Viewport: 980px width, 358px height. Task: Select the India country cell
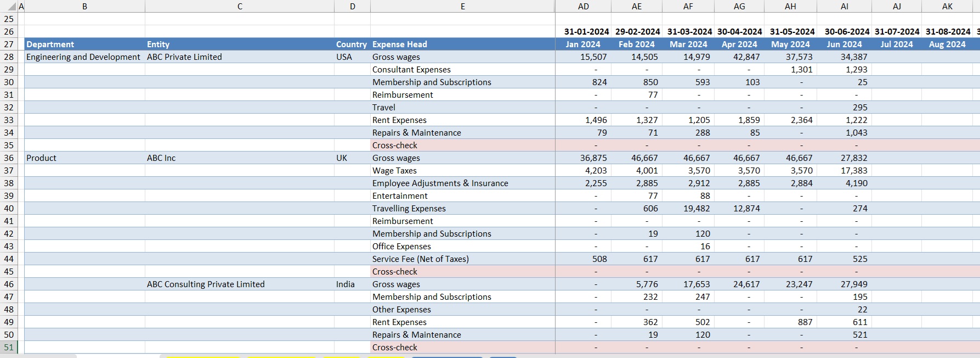[x=345, y=284]
